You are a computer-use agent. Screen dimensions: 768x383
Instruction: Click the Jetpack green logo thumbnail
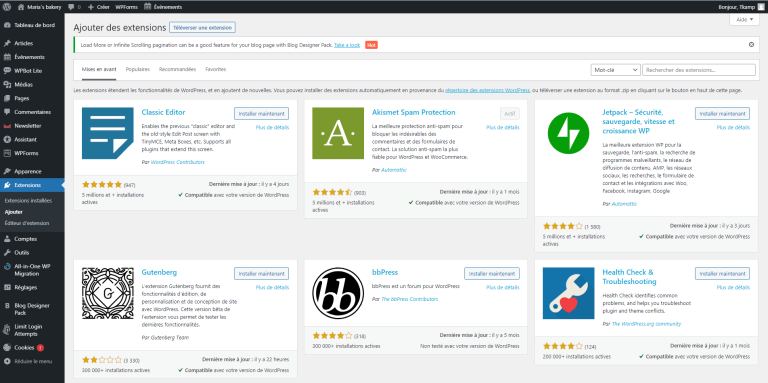point(569,133)
